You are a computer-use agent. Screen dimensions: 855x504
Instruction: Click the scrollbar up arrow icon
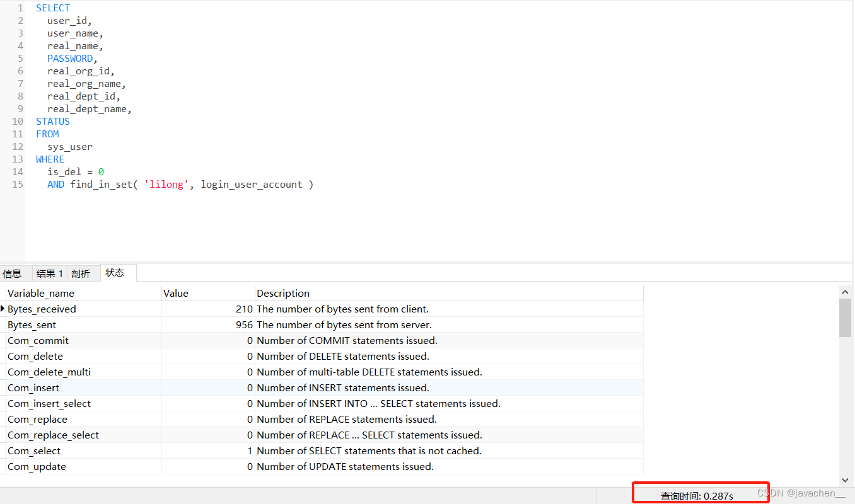coord(846,291)
